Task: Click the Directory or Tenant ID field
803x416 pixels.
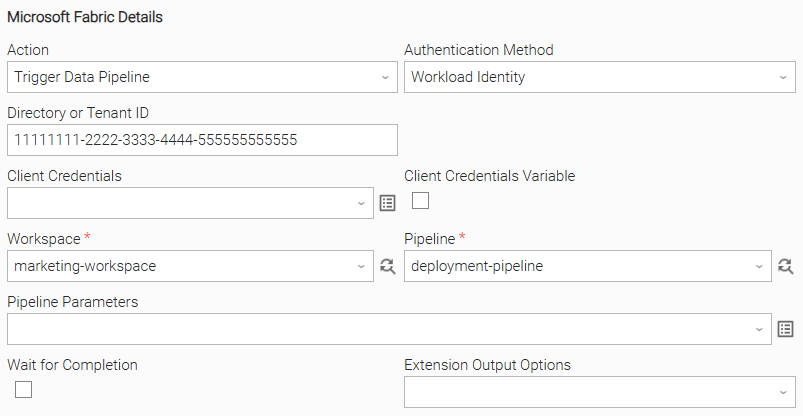Action: coord(202,140)
